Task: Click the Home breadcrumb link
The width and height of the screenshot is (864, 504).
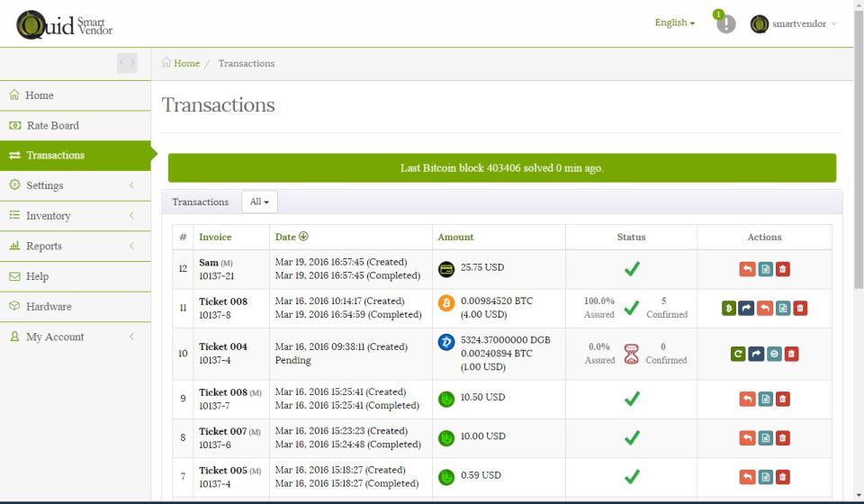Action: click(x=186, y=63)
